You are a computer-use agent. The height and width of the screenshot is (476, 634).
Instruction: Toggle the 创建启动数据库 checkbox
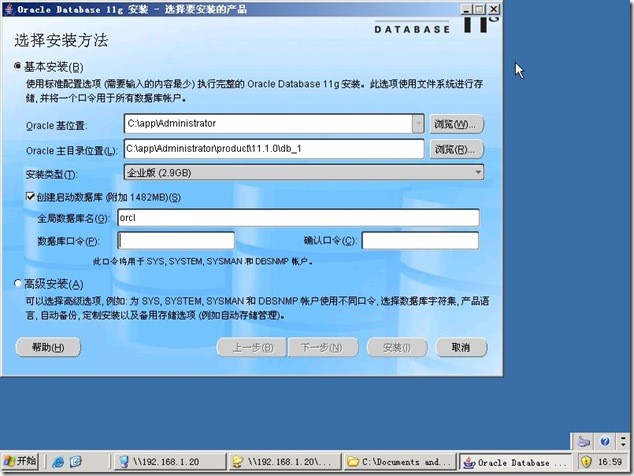point(31,197)
